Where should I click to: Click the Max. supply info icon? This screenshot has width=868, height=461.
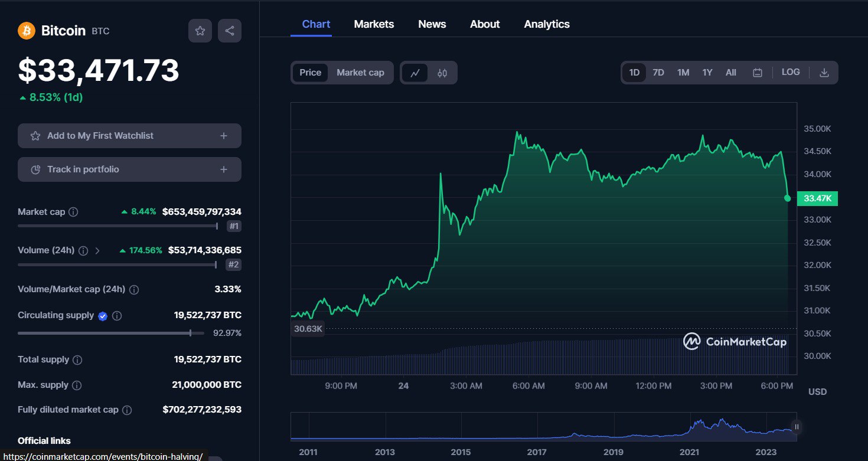[77, 385]
